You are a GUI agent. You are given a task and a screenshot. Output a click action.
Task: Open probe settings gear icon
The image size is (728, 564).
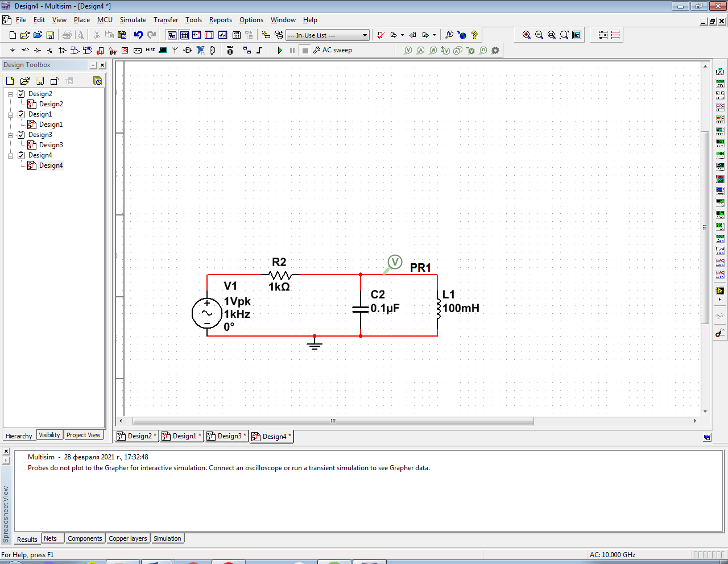(x=495, y=50)
